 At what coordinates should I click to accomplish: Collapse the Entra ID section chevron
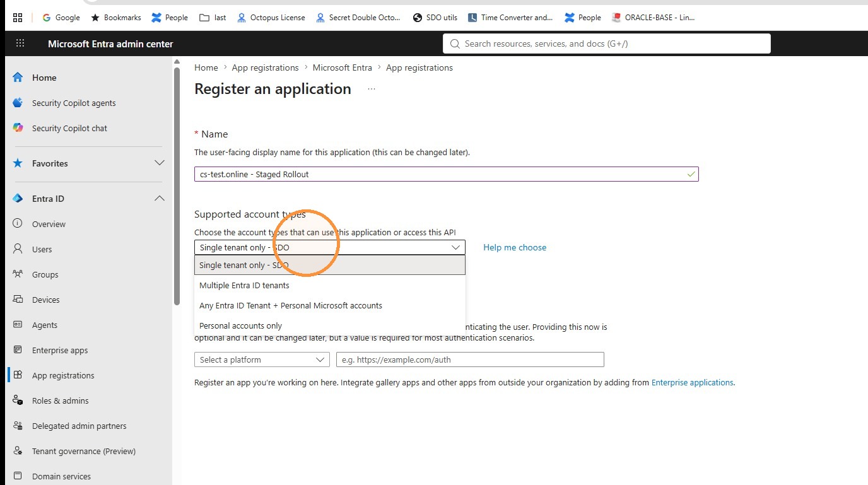tap(160, 199)
